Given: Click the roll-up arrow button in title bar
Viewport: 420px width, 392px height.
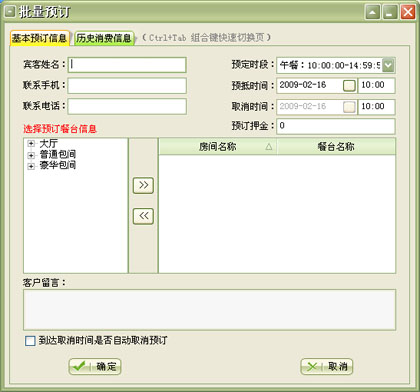Looking at the screenshot, I should pyautogui.click(x=373, y=12).
